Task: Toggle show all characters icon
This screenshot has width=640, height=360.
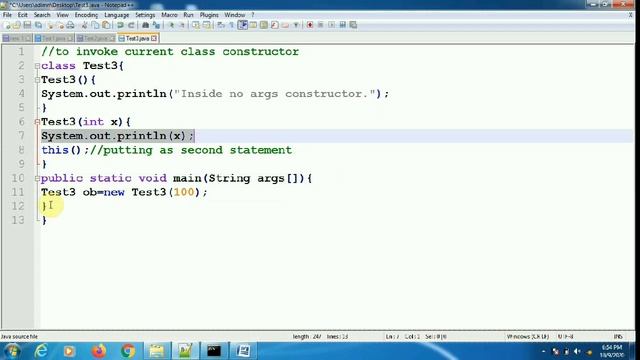Action: point(231,25)
